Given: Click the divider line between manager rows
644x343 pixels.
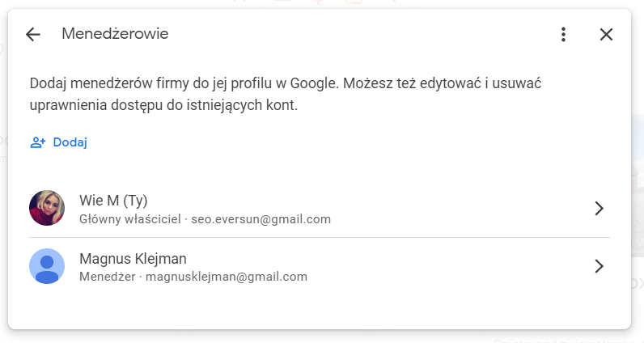Looking at the screenshot, I should coord(320,237).
